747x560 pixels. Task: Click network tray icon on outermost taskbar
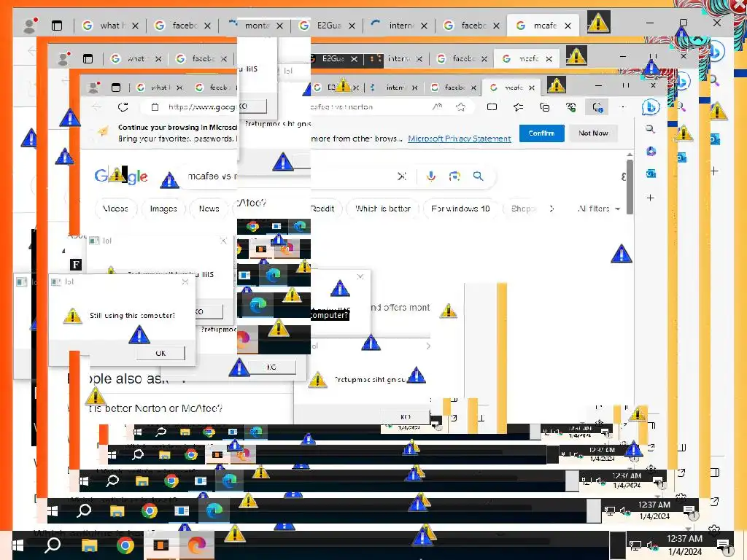[x=635, y=545]
